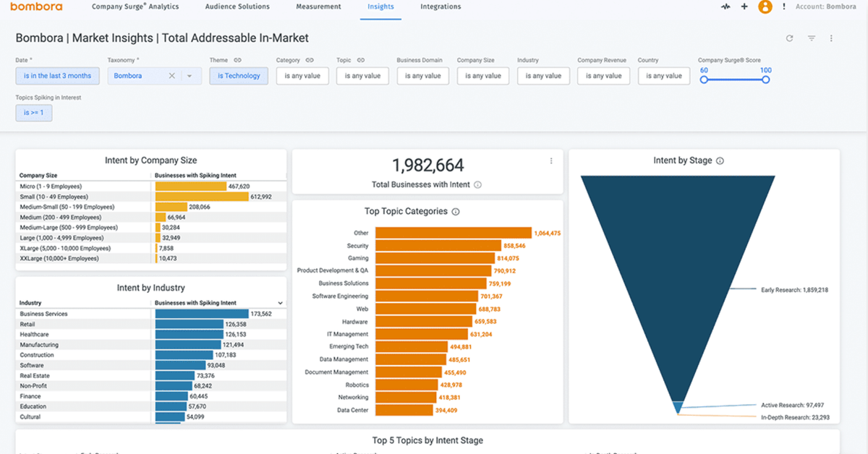Image resolution: width=868 pixels, height=454 pixels.
Task: Click info icon beside Total Businesses with Intent
Action: coord(477,185)
